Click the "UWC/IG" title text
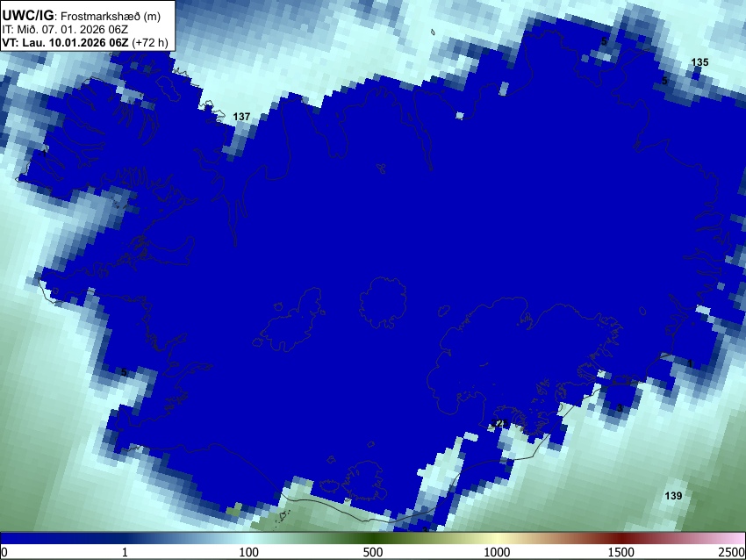Viewport: 746px width, 560px height. 27,15
